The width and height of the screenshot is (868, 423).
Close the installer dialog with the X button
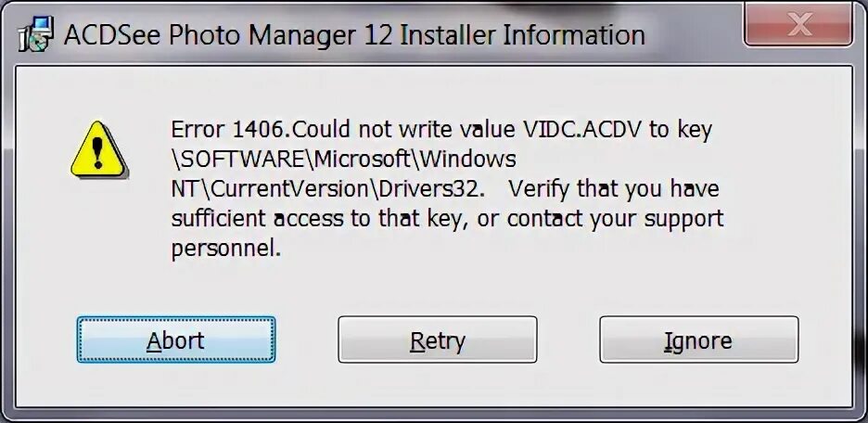pyautogui.click(x=798, y=24)
